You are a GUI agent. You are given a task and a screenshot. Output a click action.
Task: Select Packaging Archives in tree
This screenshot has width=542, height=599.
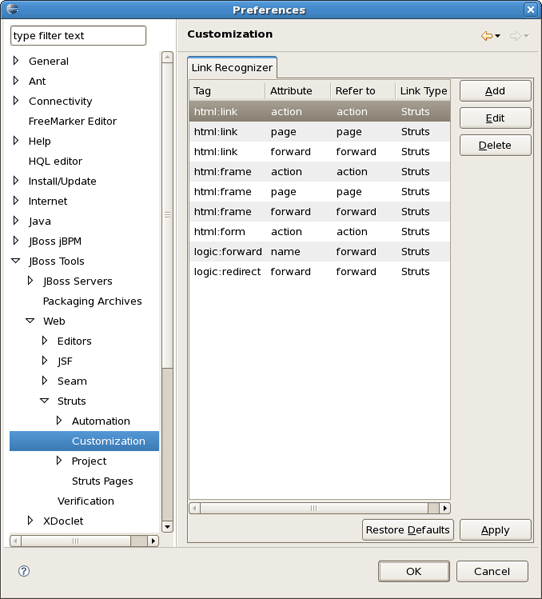click(x=92, y=301)
